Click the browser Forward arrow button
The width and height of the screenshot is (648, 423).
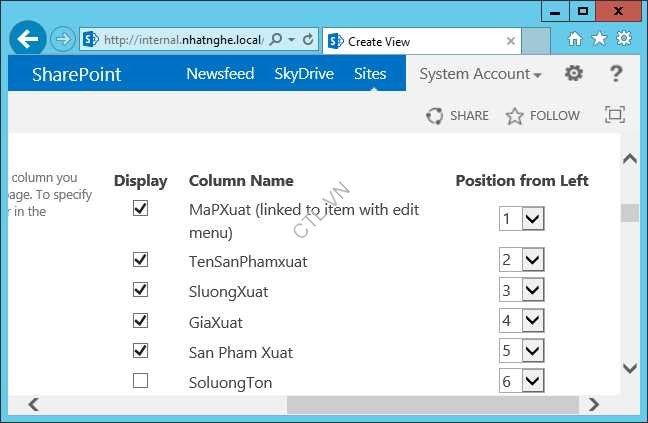click(62, 40)
